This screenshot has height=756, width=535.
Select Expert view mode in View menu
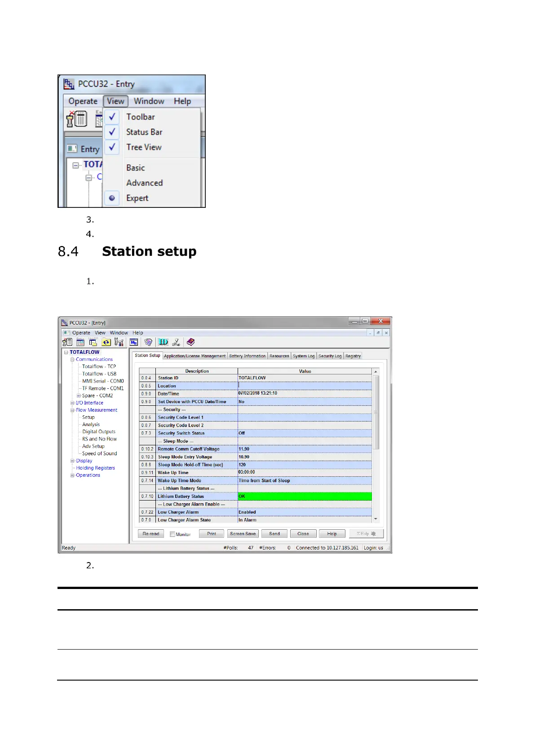152,198
